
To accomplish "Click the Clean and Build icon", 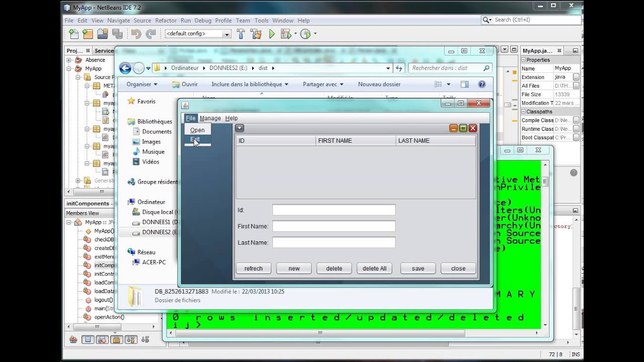I will pos(256,34).
